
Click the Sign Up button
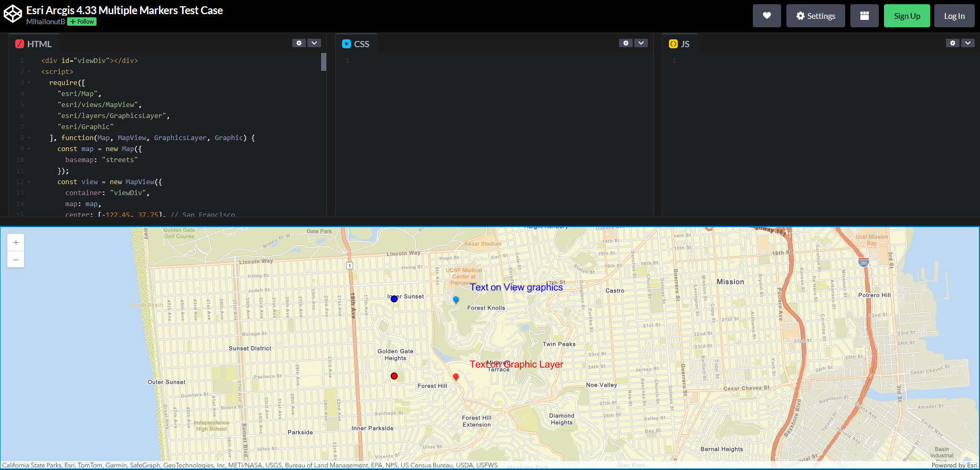(x=907, y=16)
